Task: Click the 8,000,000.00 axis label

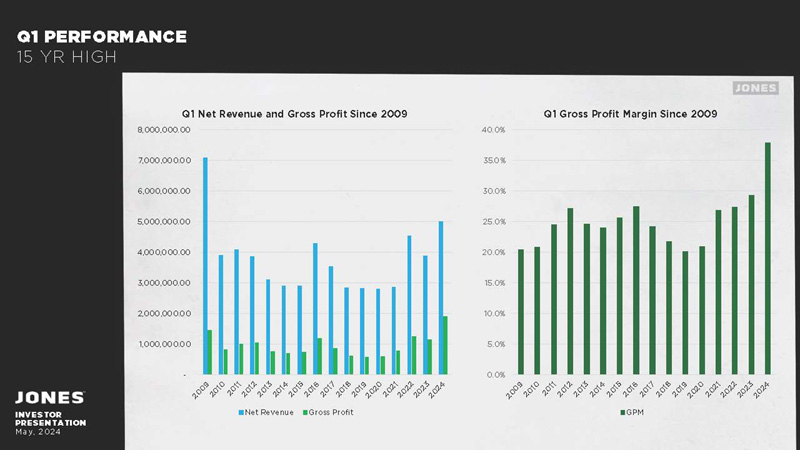Action: (163, 130)
